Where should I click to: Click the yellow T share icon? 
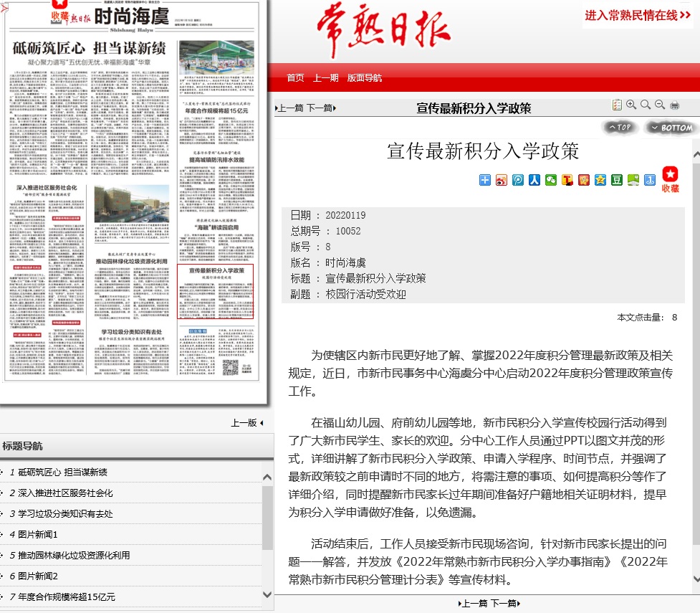pyautogui.click(x=567, y=180)
